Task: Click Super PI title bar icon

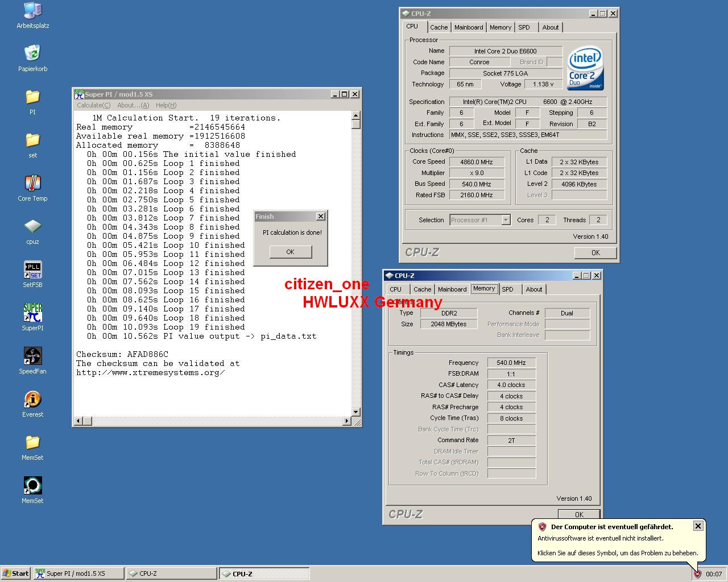Action: [79, 94]
